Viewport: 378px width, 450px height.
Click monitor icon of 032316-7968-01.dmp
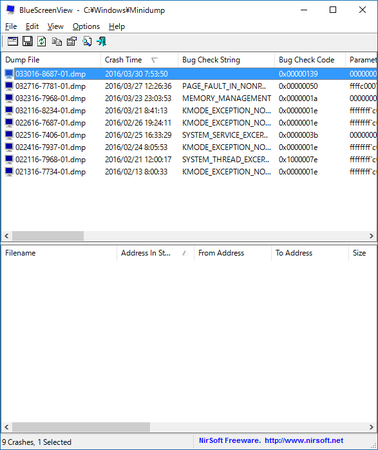[x=9, y=98]
